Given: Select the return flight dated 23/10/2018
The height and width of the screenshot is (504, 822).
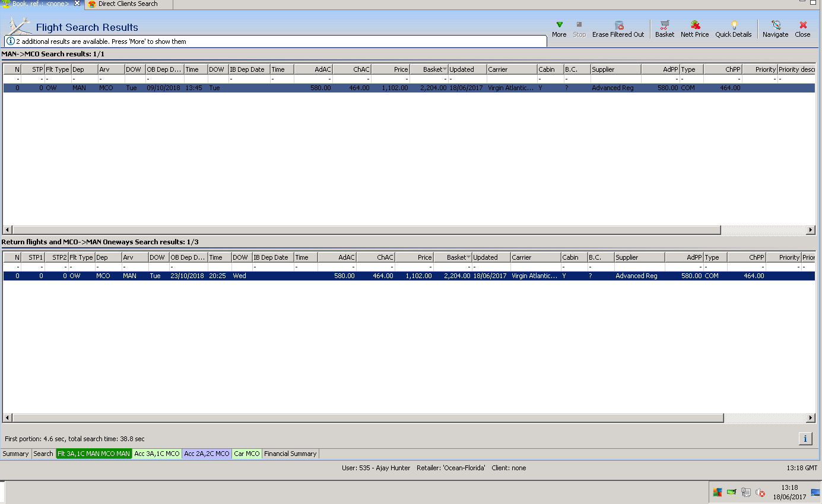Looking at the screenshot, I should [410, 276].
